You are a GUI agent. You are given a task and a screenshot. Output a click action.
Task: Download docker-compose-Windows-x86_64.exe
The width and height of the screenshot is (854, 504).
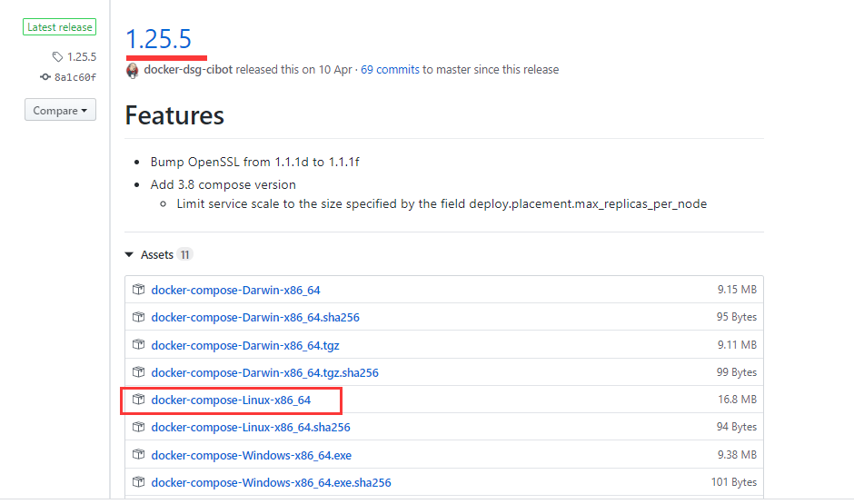[x=251, y=455]
